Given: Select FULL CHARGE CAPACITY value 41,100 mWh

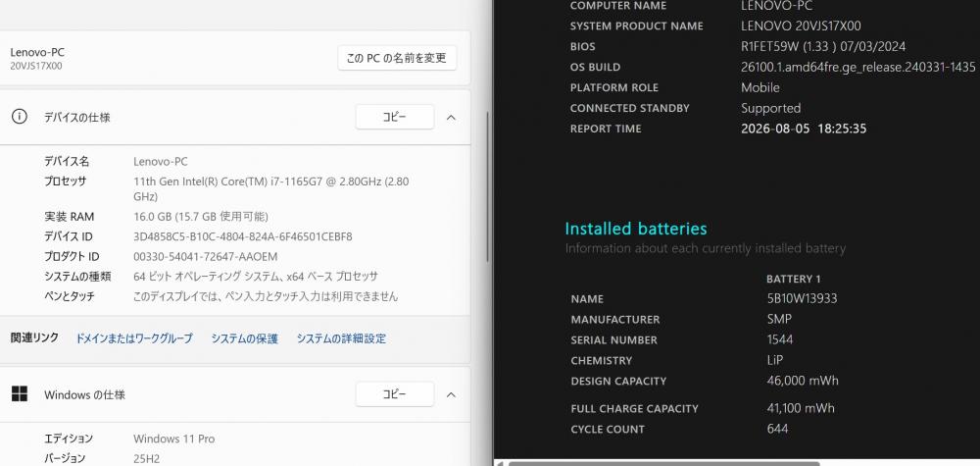Looking at the screenshot, I should (801, 408).
